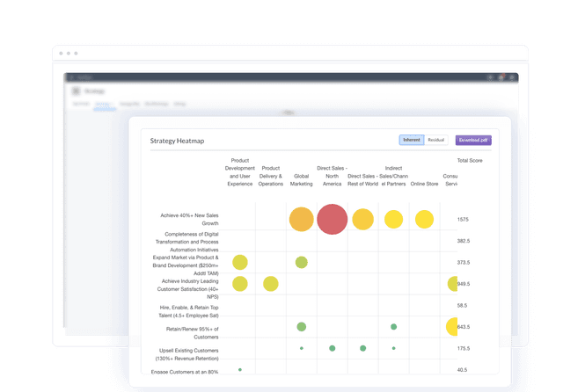Click the Product Delivery bubble in Customer Satisfaction row
This screenshot has width=563, height=392.
(271, 284)
